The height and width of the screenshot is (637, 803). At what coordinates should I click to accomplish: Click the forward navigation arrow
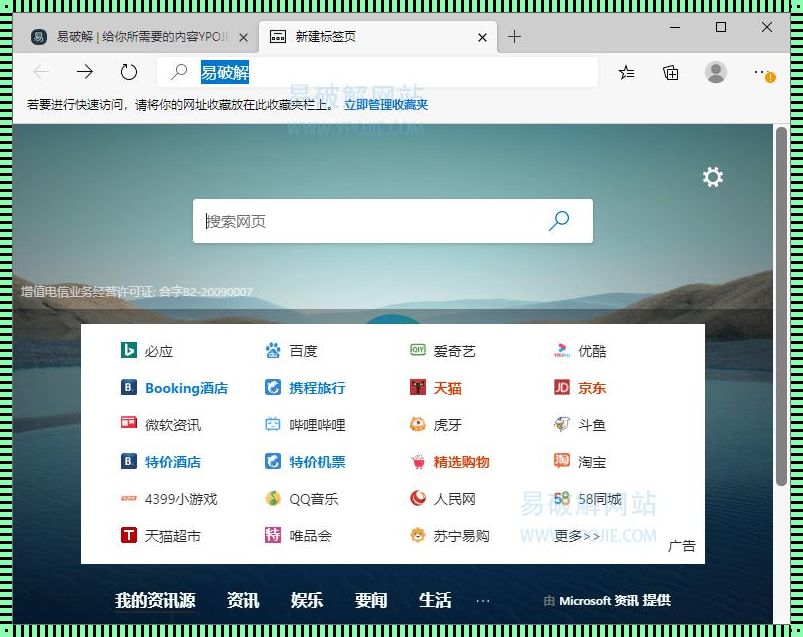pyautogui.click(x=85, y=72)
